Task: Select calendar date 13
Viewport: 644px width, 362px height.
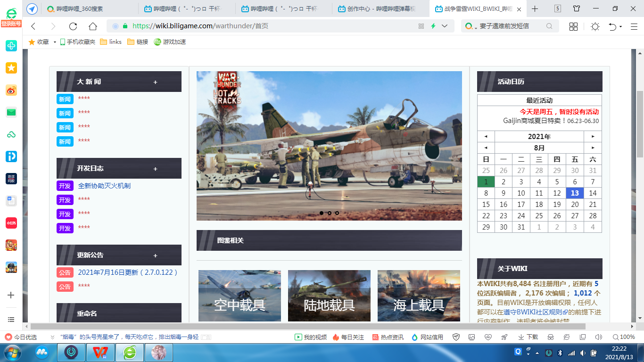Action: (x=575, y=193)
